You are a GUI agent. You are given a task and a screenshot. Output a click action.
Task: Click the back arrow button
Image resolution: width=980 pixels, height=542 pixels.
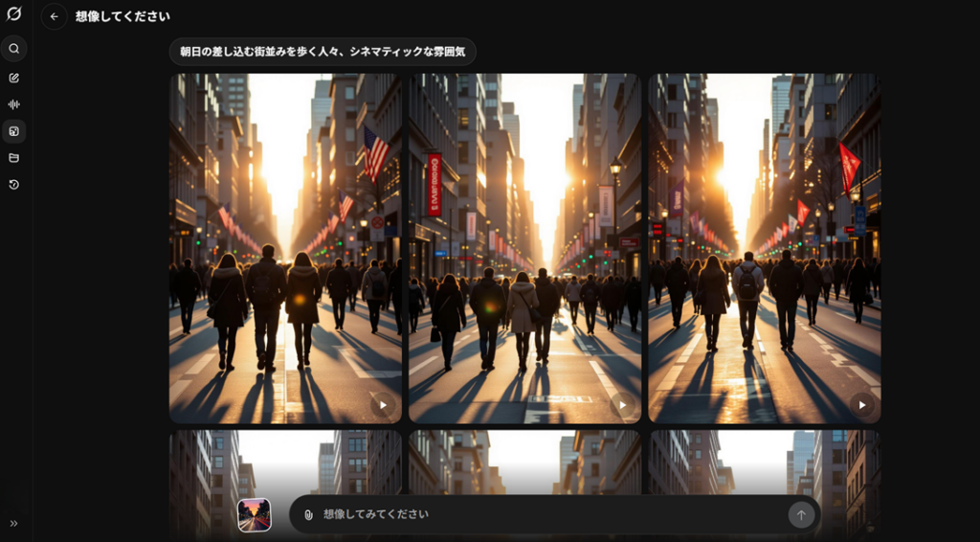(54, 16)
